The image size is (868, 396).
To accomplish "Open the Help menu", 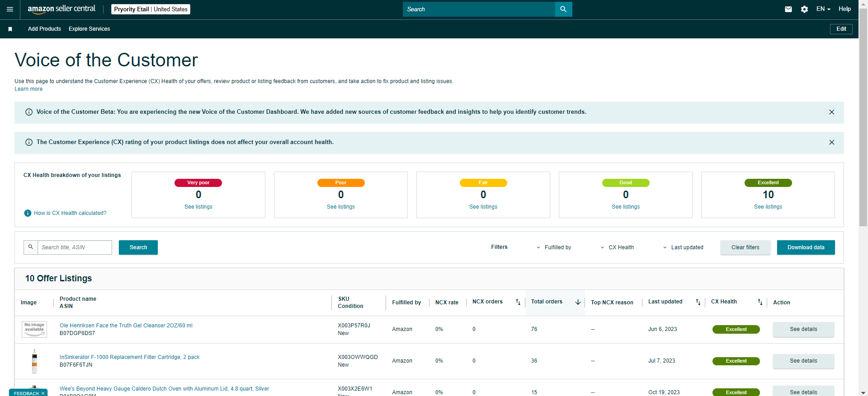I will point(844,9).
